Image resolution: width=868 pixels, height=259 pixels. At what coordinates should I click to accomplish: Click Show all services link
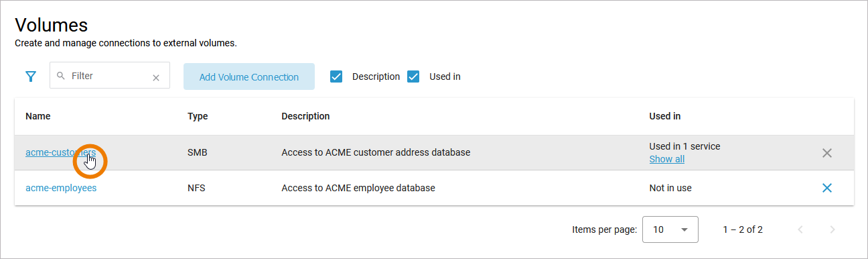(667, 159)
